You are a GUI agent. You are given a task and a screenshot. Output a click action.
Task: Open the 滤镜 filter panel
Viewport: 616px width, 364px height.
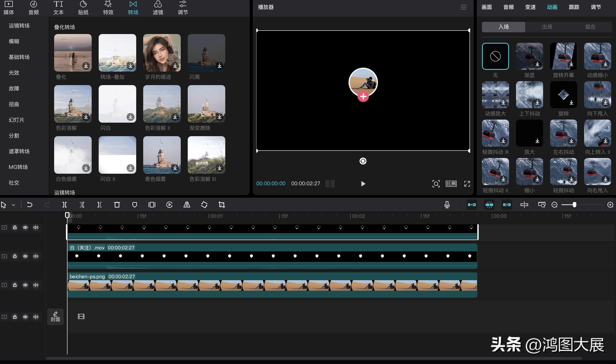(158, 8)
